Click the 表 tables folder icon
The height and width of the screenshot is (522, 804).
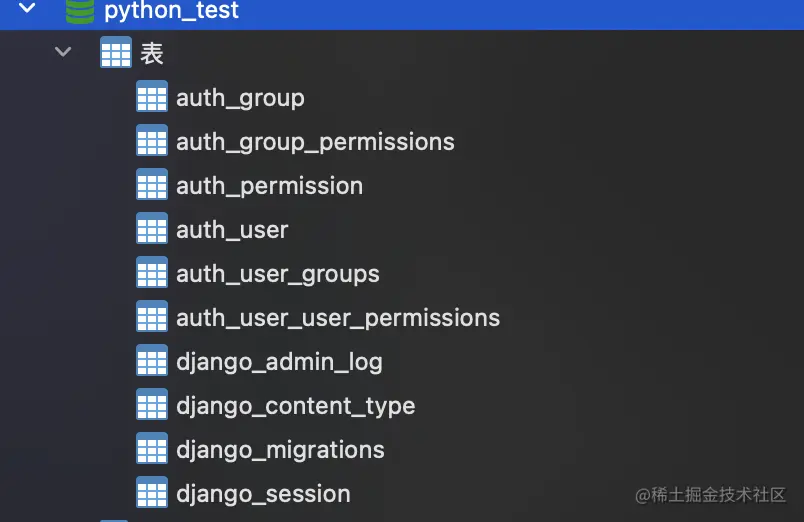tap(116, 53)
